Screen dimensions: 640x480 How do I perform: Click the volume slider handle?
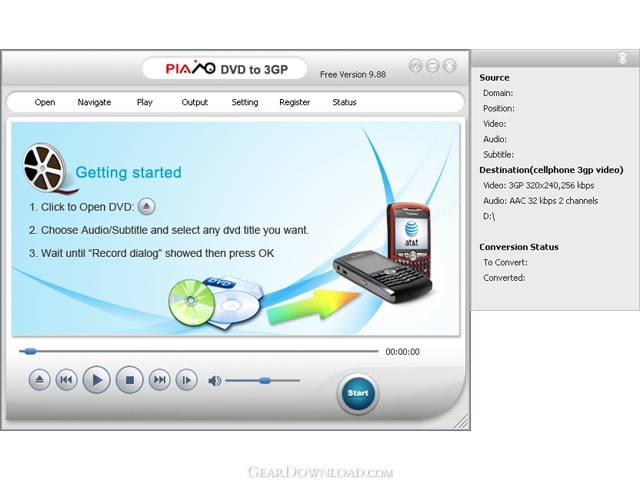click(x=264, y=380)
